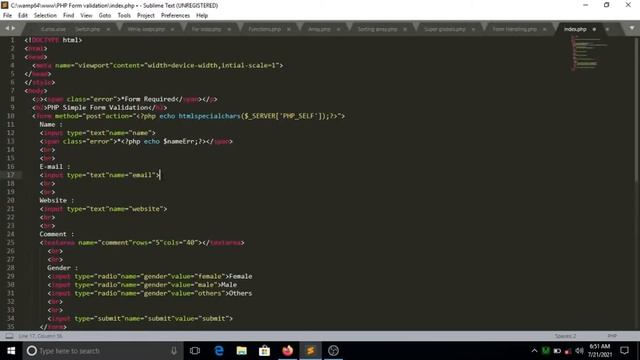
Task: Open the Selection menu
Action: coord(45,16)
